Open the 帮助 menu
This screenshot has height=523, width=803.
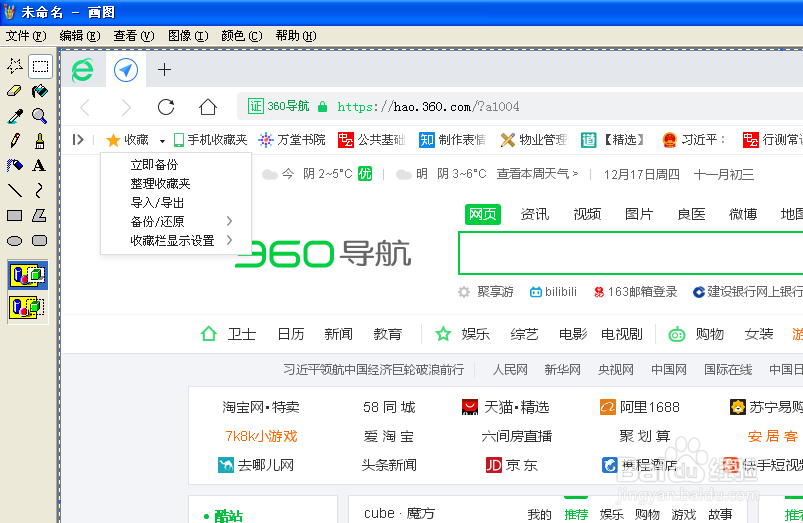pyautogui.click(x=296, y=36)
